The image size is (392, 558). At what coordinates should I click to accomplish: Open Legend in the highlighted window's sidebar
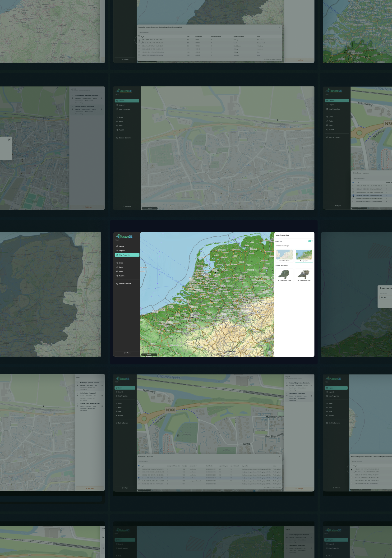[x=121, y=251]
